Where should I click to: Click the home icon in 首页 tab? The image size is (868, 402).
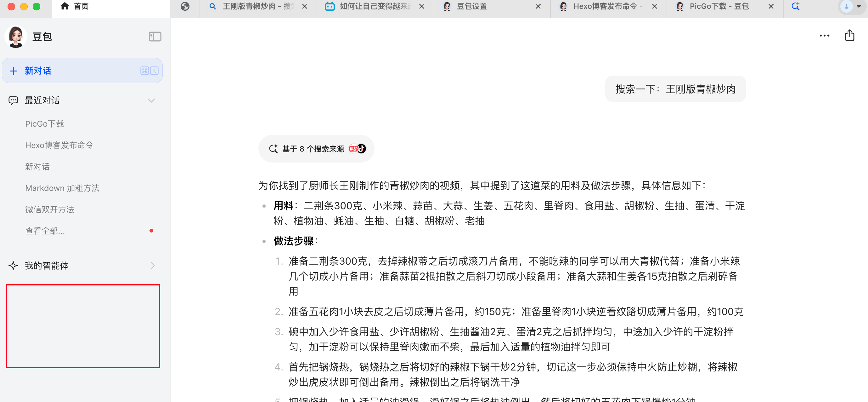[x=65, y=6]
